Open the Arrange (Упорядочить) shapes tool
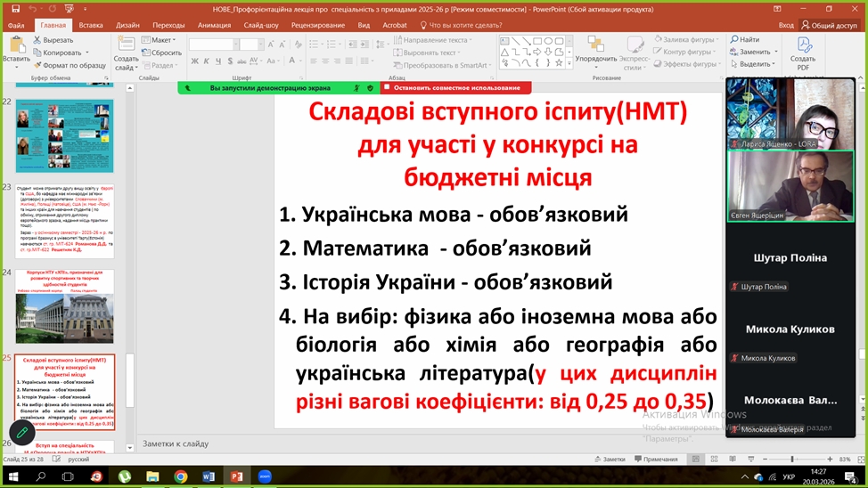 click(x=595, y=52)
